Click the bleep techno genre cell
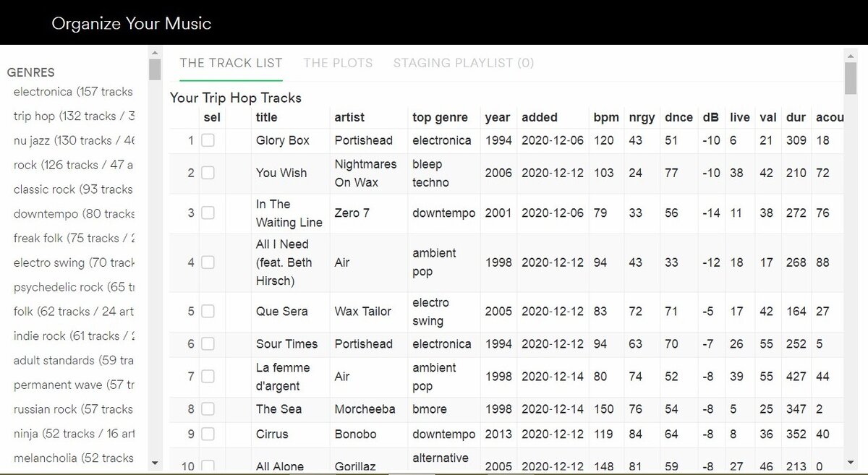The image size is (868, 475). point(431,173)
